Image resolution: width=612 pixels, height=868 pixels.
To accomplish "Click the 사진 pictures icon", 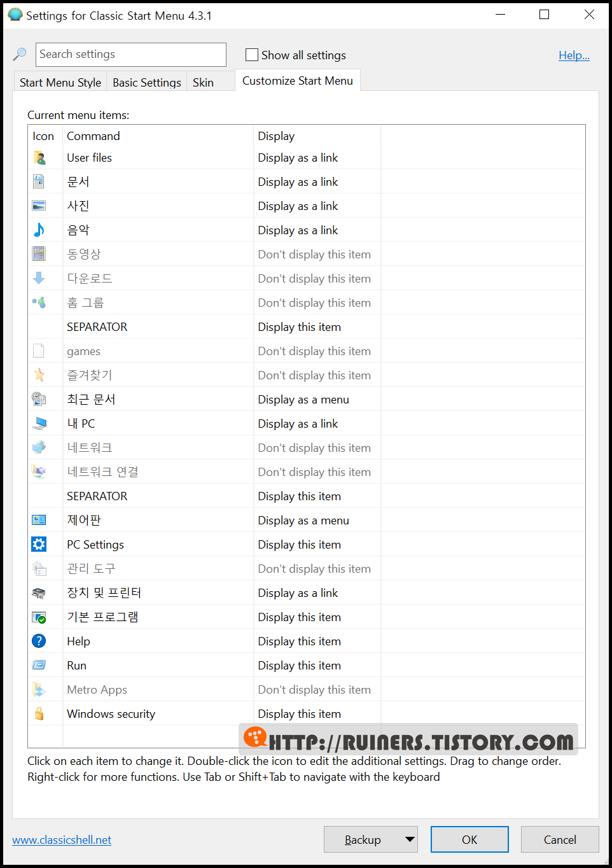I will click(x=39, y=206).
